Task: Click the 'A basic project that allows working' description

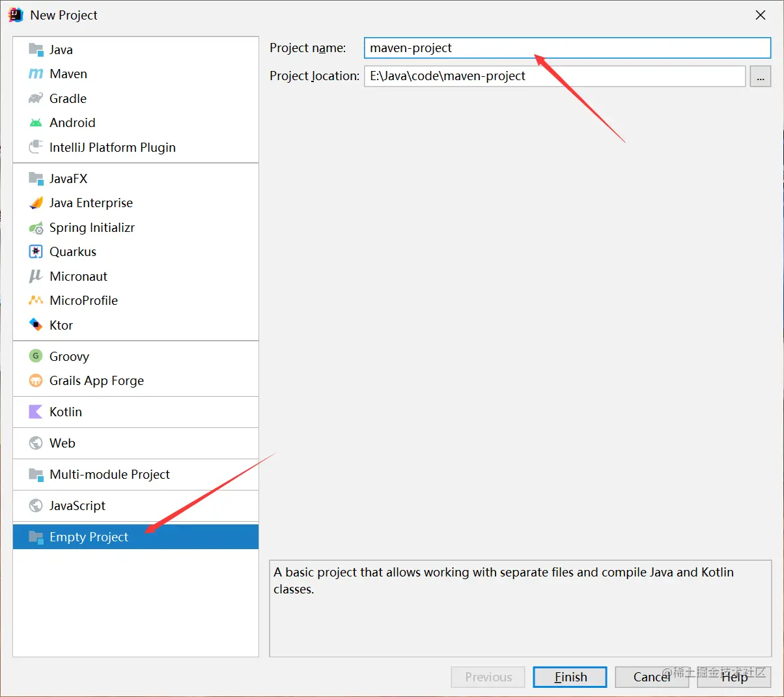Action: tap(503, 580)
